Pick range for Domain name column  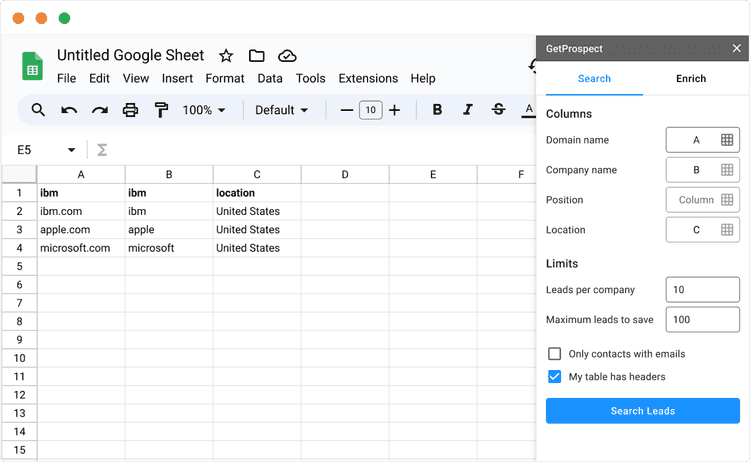pyautogui.click(x=727, y=140)
